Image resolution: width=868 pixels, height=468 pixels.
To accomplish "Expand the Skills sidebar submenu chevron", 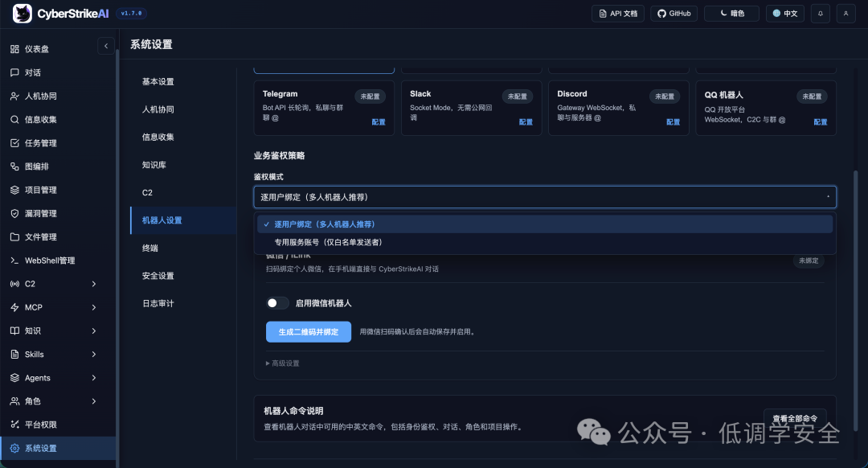I will tap(93, 354).
